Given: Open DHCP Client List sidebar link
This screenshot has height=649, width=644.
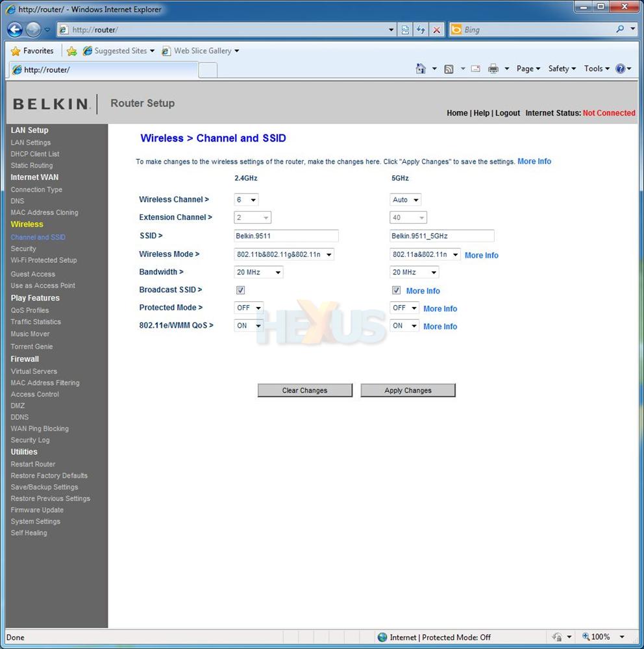Looking at the screenshot, I should tap(35, 154).
